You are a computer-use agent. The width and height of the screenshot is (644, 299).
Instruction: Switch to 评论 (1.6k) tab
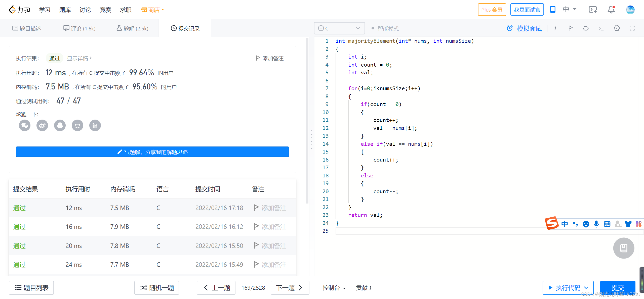click(79, 28)
